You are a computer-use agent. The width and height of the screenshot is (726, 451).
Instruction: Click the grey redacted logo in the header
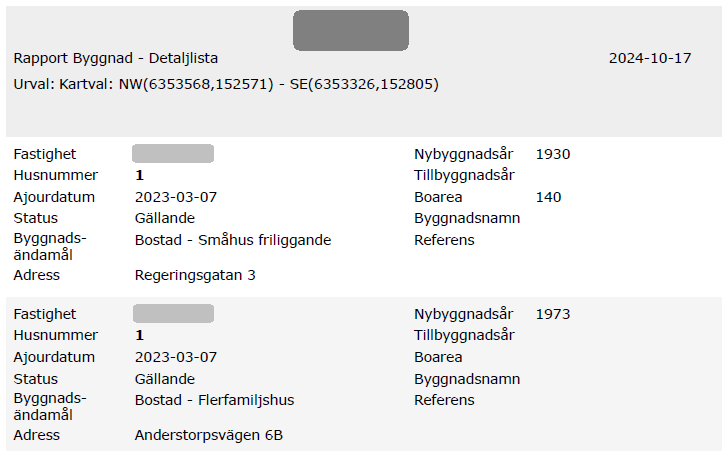[x=350, y=30]
